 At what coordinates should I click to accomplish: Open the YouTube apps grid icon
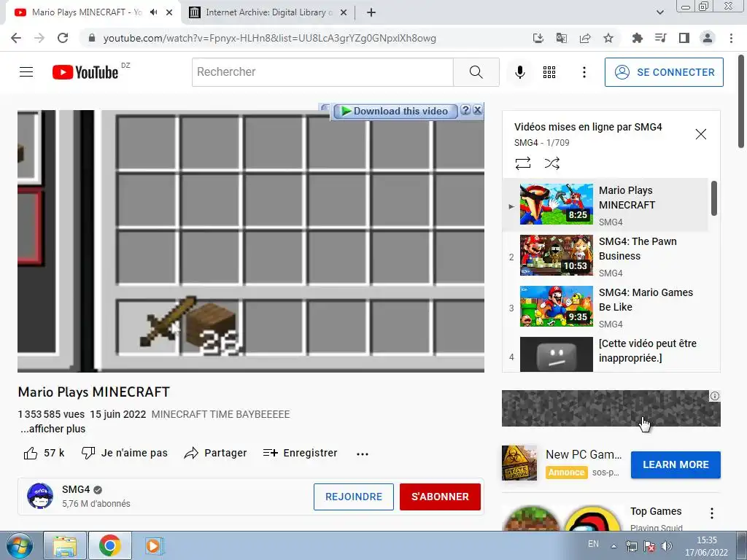pyautogui.click(x=549, y=72)
